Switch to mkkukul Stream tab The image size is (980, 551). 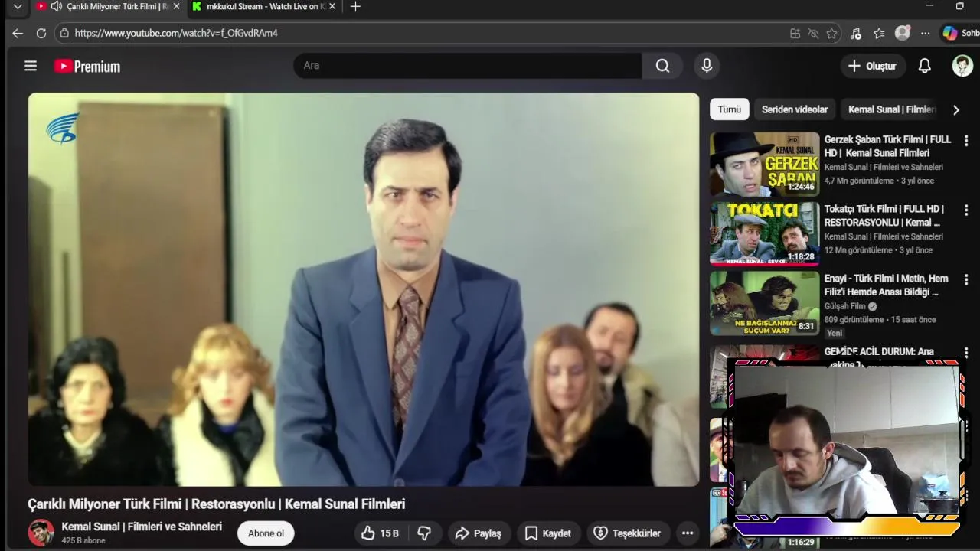point(265,6)
